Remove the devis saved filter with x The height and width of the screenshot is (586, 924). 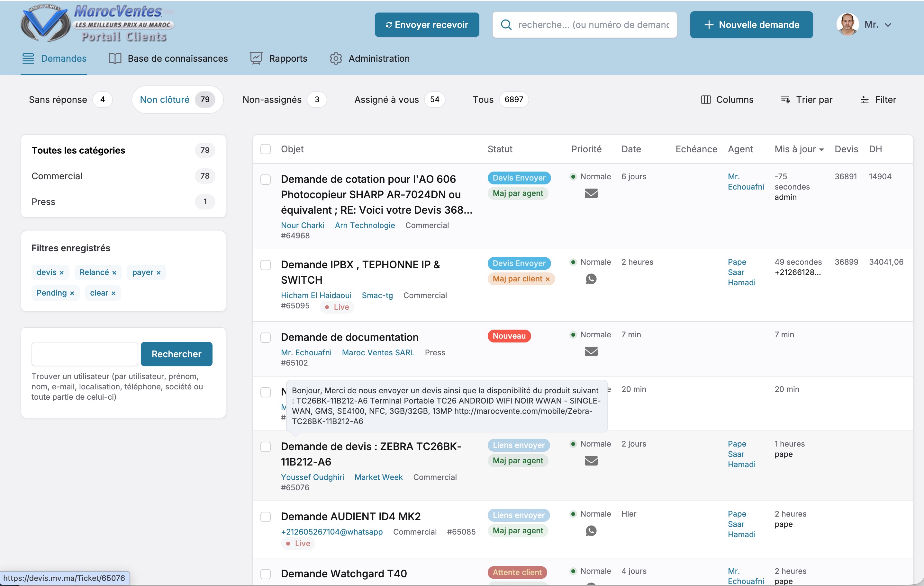61,273
